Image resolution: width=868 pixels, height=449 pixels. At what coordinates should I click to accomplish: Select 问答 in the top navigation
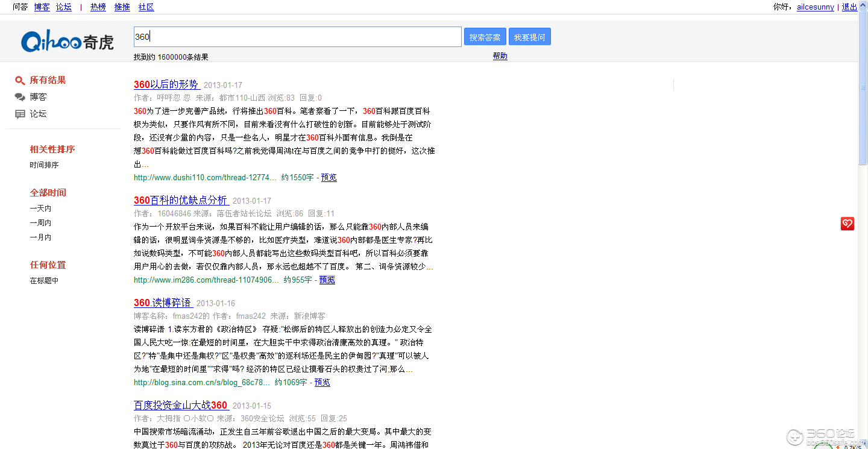[x=20, y=7]
